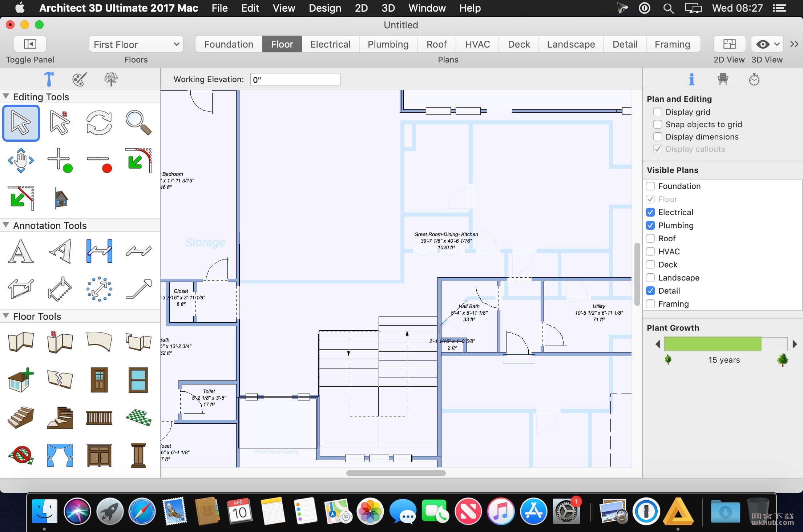Expand the toolbar overflow chevrons
Viewport: 803px width, 532px height.
[794, 44]
